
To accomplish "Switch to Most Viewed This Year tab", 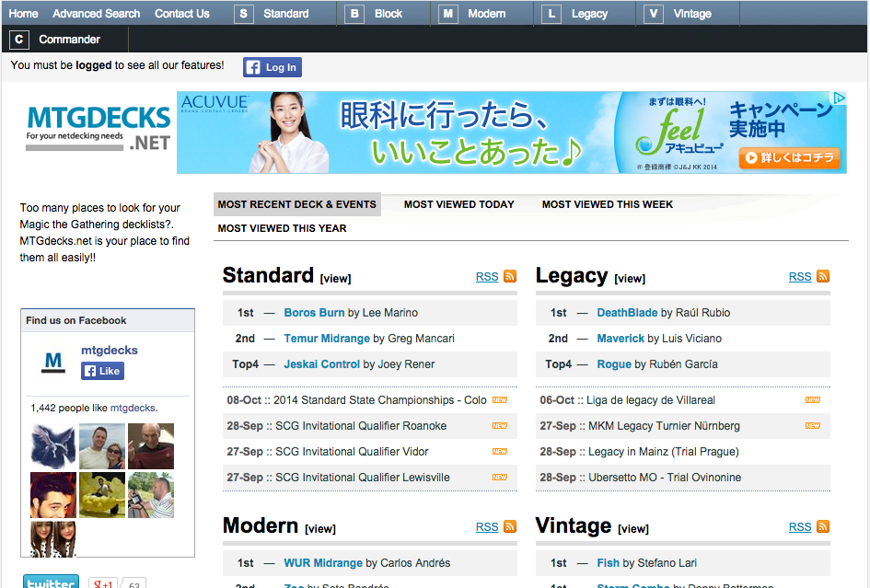I will click(x=282, y=228).
